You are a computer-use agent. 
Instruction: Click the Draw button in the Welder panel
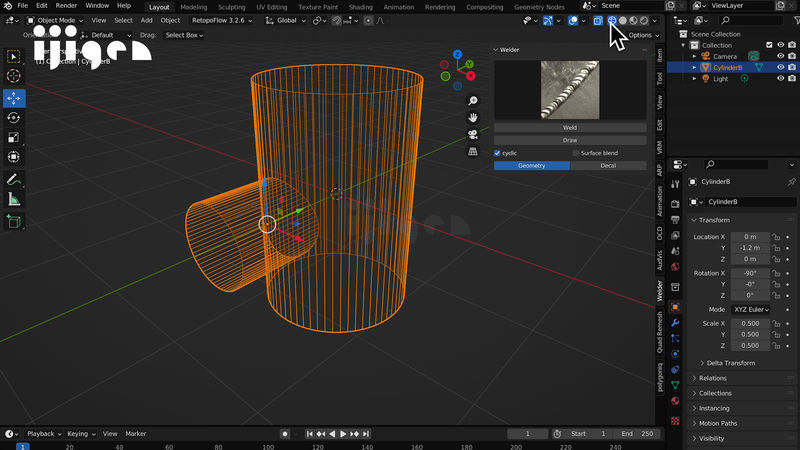point(570,140)
